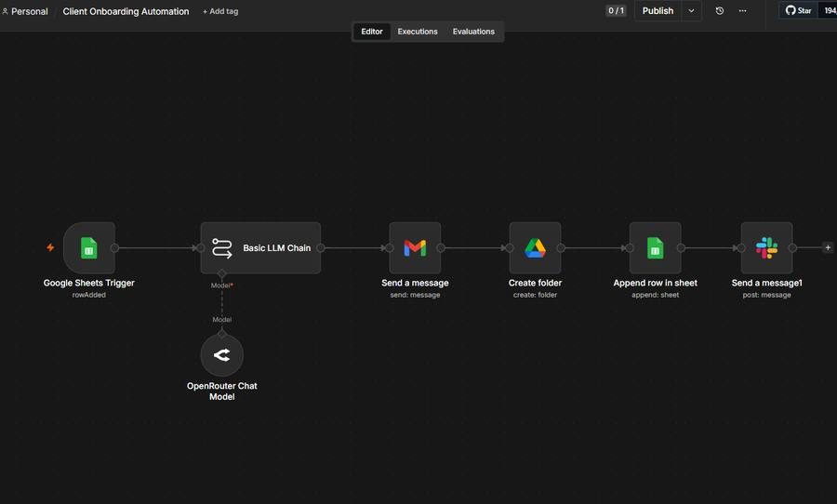The image size is (837, 504).
Task: Click the 'Append row in sheet' label
Action: (x=656, y=283)
